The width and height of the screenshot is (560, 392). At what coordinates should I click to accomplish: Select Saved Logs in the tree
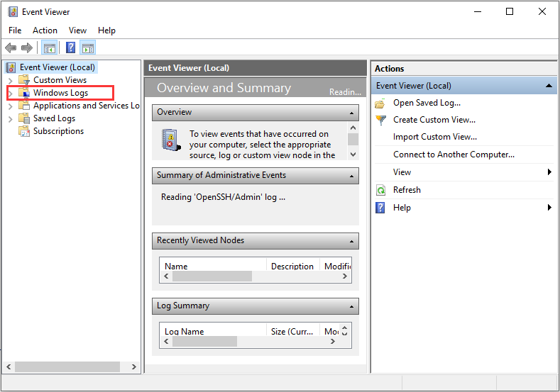(x=54, y=118)
